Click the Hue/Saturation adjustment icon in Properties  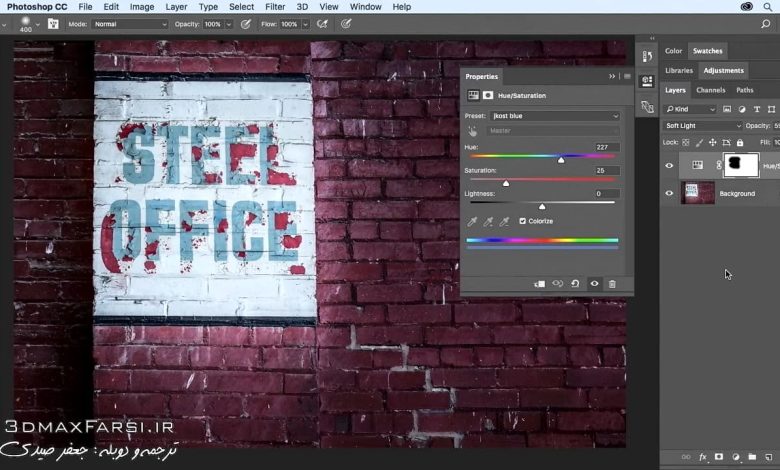point(473,95)
